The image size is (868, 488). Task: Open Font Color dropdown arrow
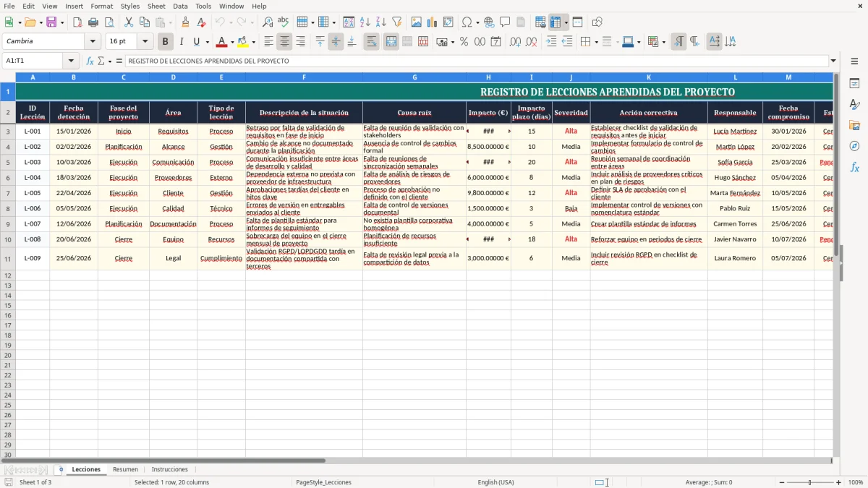coord(232,42)
